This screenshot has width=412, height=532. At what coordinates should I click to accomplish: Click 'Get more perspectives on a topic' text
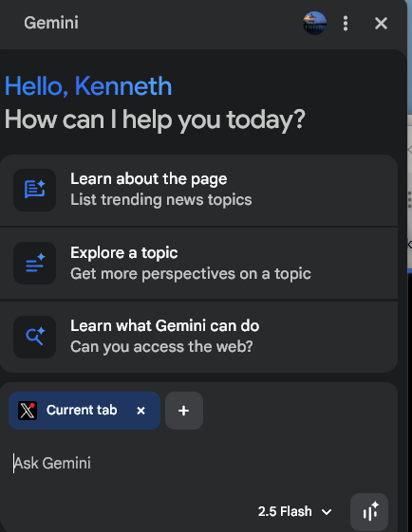[x=191, y=273]
